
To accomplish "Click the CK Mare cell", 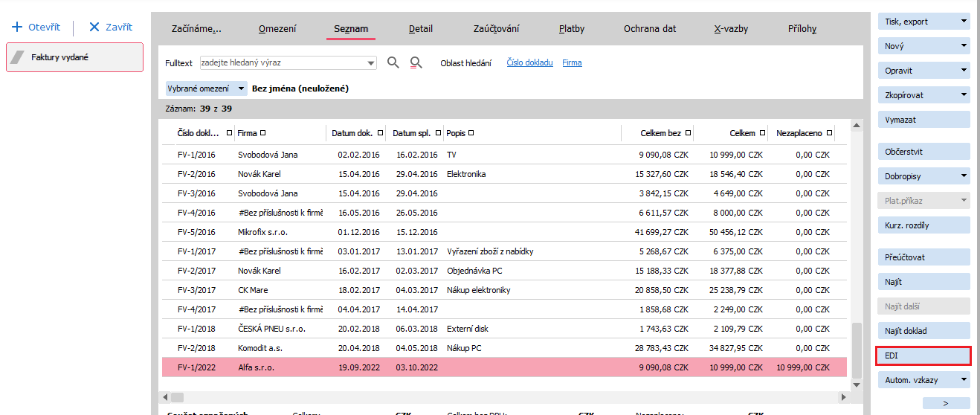I will [253, 290].
